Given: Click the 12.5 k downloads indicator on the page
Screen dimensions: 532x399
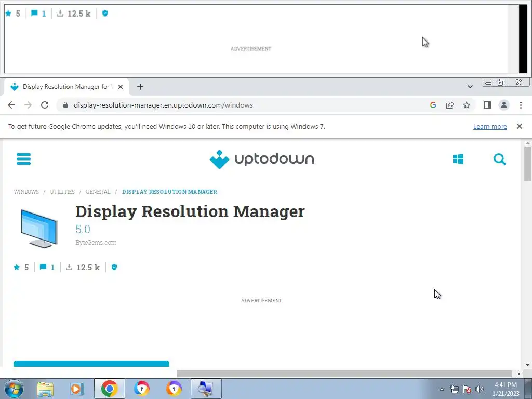Looking at the screenshot, I should [x=83, y=268].
